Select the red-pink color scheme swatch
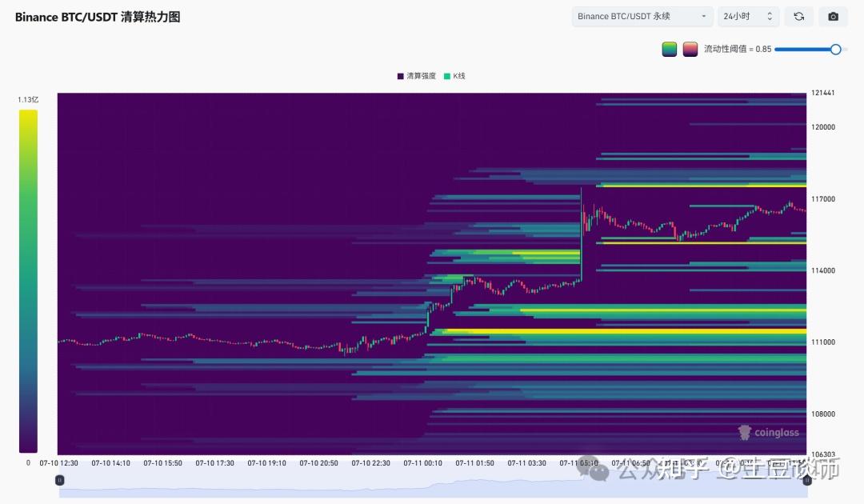 (x=690, y=49)
